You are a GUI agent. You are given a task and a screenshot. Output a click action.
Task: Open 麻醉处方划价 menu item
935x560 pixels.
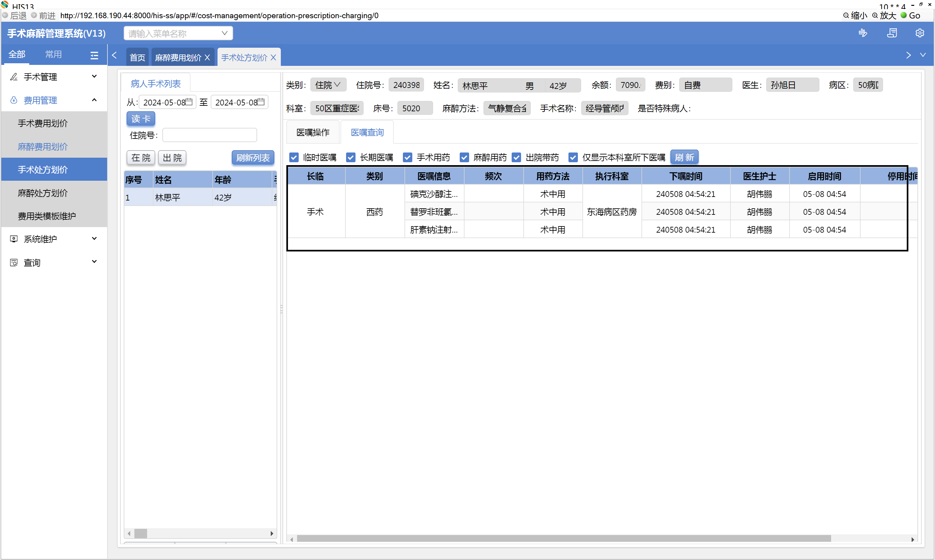click(43, 193)
